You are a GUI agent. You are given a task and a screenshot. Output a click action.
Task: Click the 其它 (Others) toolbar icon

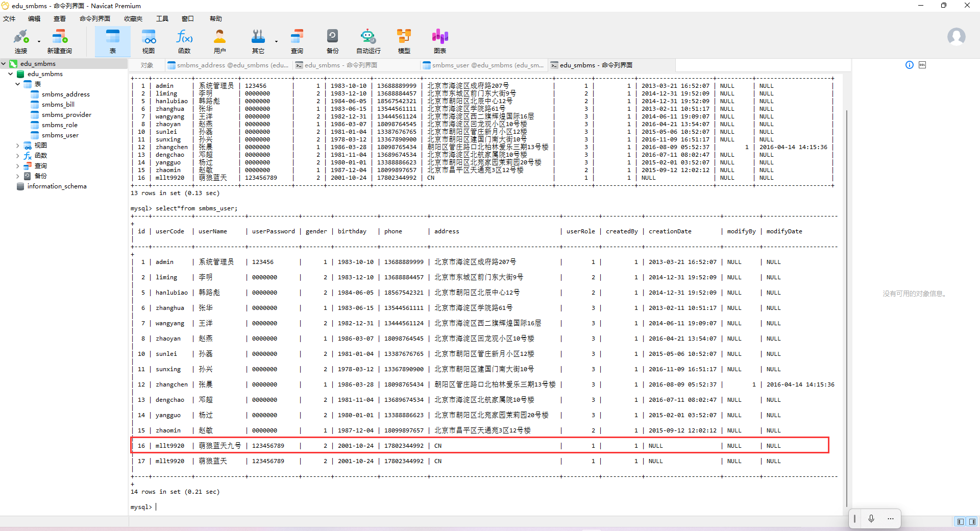click(x=258, y=41)
